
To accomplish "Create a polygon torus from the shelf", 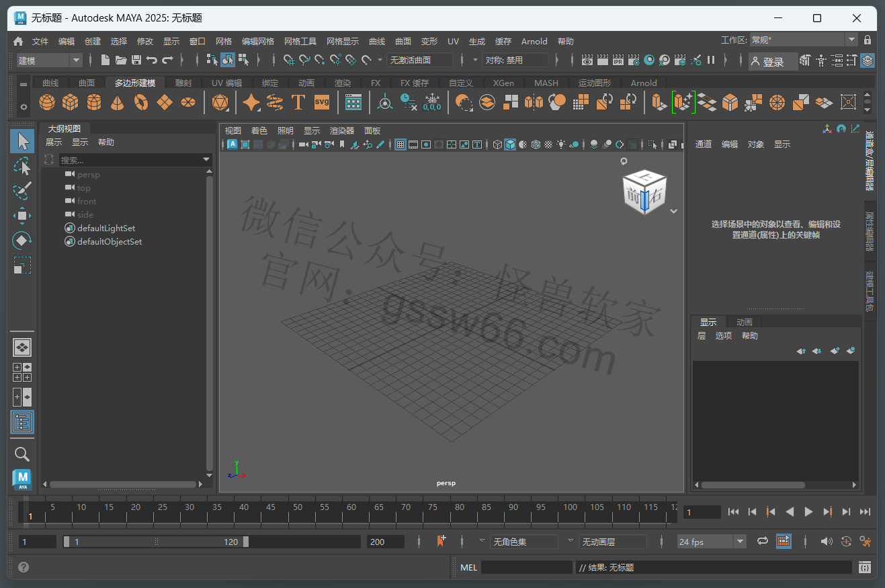I will [x=141, y=102].
